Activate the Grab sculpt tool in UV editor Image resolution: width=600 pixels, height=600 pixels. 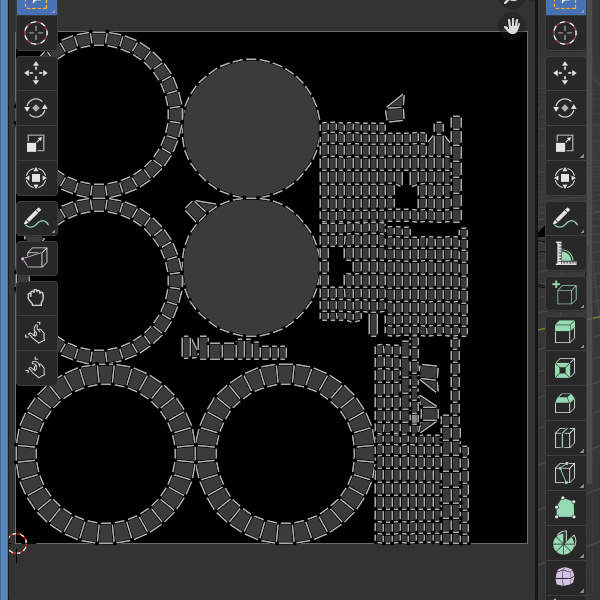click(36, 297)
